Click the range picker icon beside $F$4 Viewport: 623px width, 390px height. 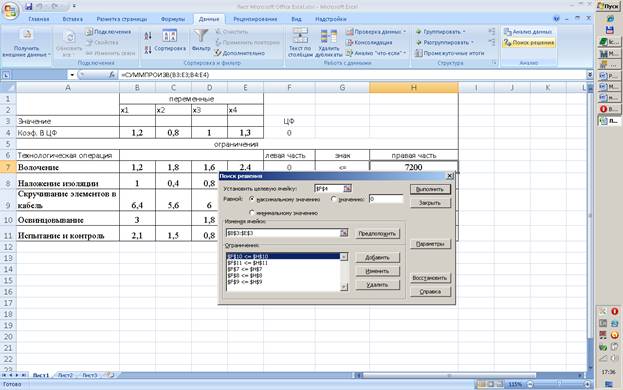tap(347, 189)
